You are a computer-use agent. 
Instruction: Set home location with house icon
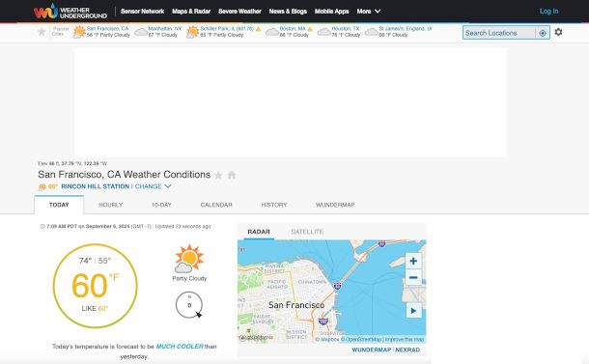click(x=232, y=175)
